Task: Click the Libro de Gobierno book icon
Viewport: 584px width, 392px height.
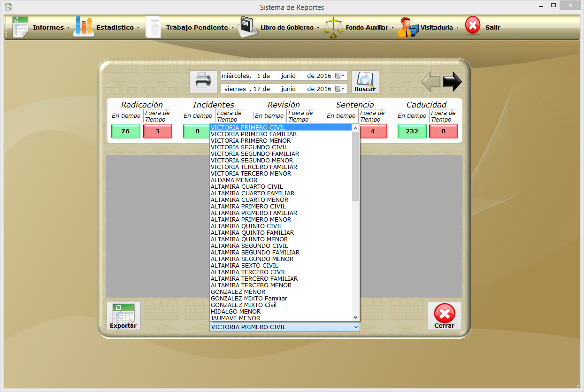Action: 247,27
